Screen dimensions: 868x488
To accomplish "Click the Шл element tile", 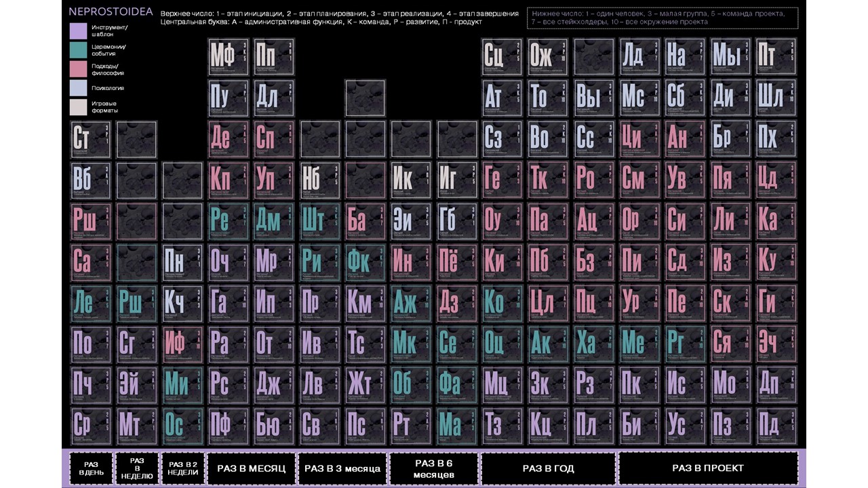I will coord(776,98).
